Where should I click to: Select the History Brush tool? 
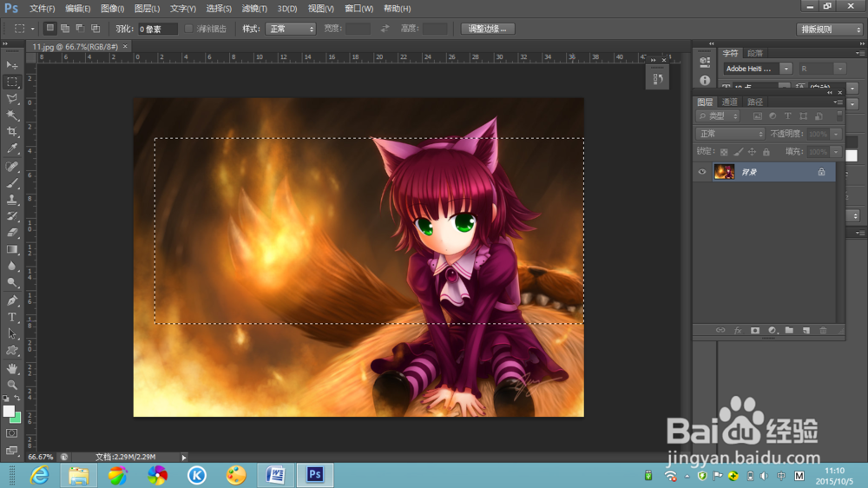(11, 216)
